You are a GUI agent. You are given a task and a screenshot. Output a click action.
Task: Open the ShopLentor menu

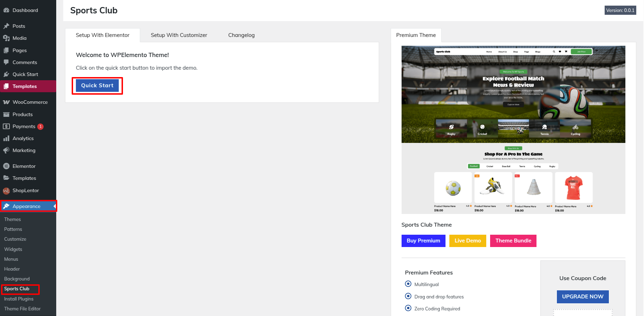coord(28,190)
